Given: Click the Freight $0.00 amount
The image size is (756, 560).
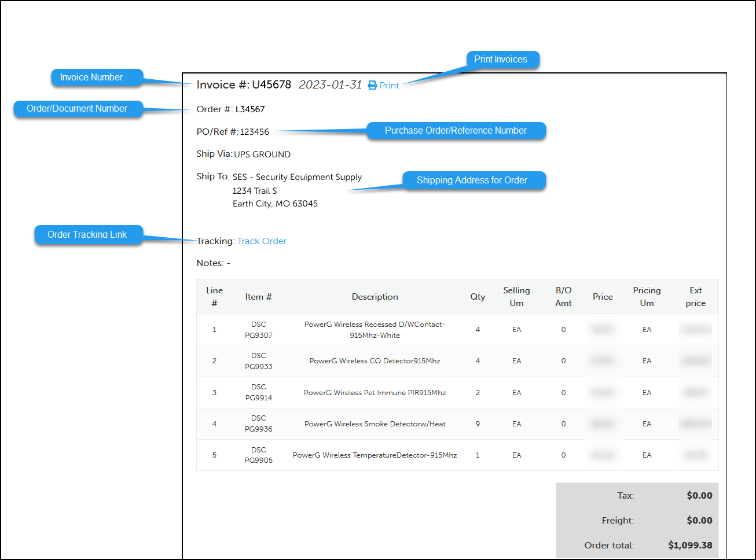Looking at the screenshot, I should pyautogui.click(x=699, y=520).
